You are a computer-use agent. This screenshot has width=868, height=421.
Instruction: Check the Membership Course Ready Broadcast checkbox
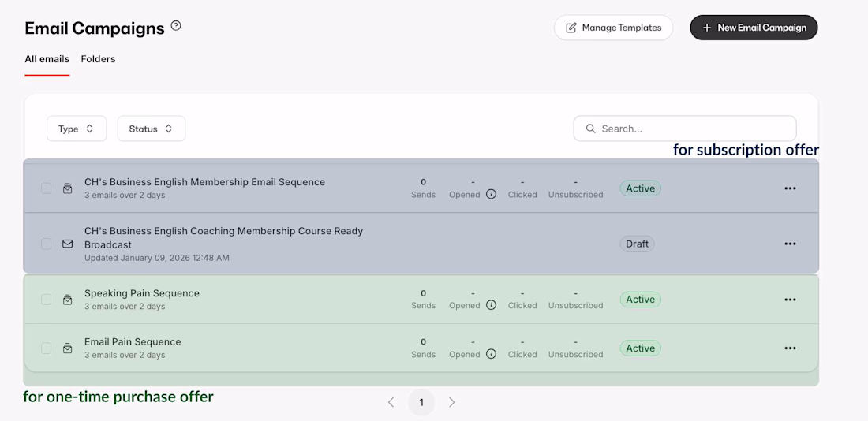click(47, 244)
